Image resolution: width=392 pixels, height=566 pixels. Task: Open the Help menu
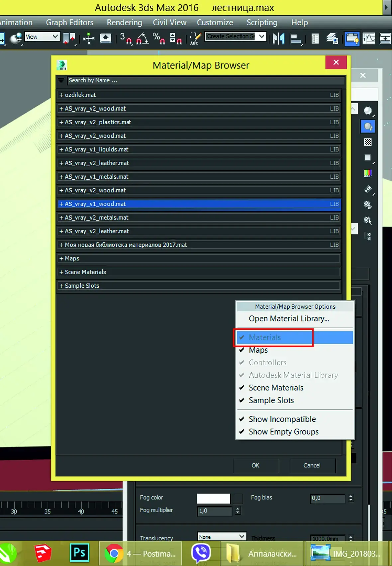300,23
